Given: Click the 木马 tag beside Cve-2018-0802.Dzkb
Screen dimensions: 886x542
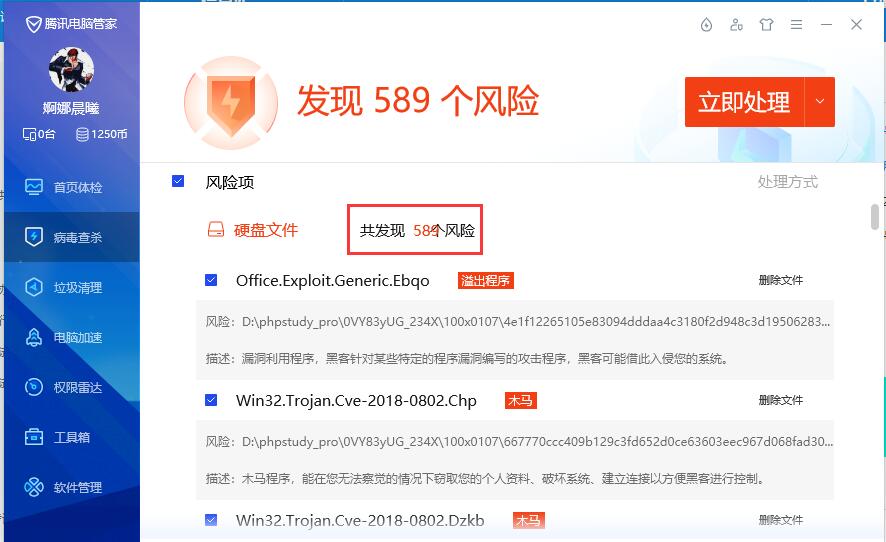Looking at the screenshot, I should pyautogui.click(x=529, y=520).
